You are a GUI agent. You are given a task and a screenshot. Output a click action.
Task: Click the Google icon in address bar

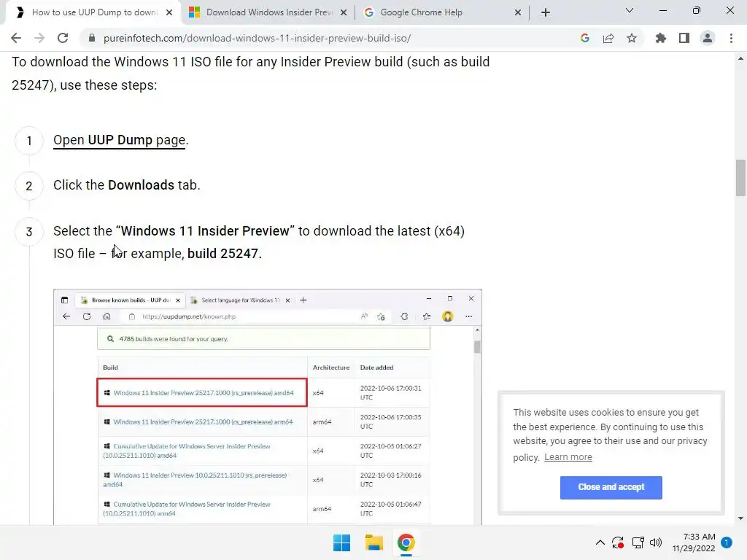point(585,38)
